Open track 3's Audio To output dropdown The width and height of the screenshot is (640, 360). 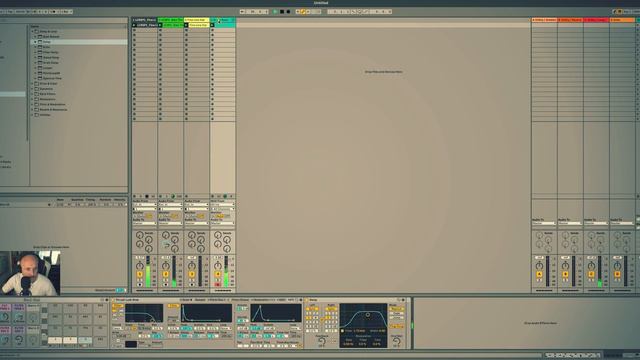click(197, 223)
